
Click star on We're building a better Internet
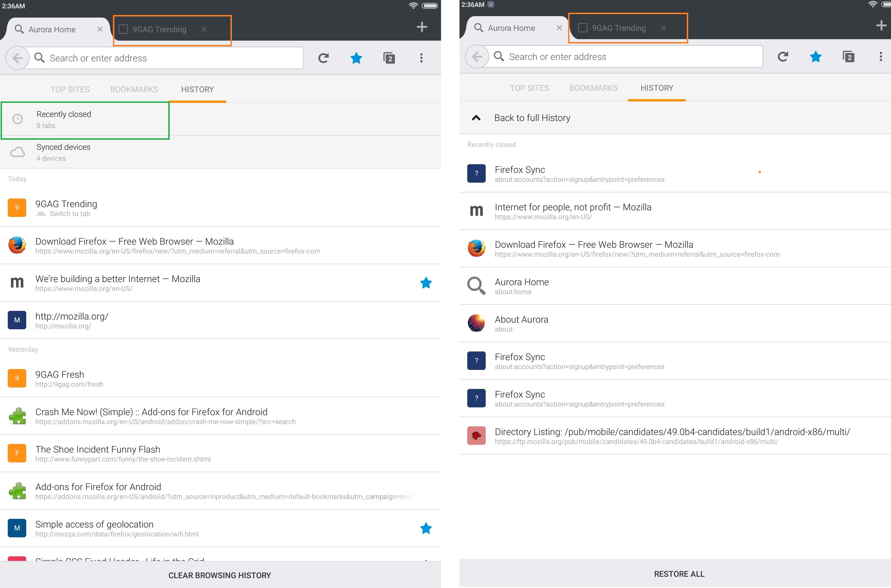coord(426,283)
